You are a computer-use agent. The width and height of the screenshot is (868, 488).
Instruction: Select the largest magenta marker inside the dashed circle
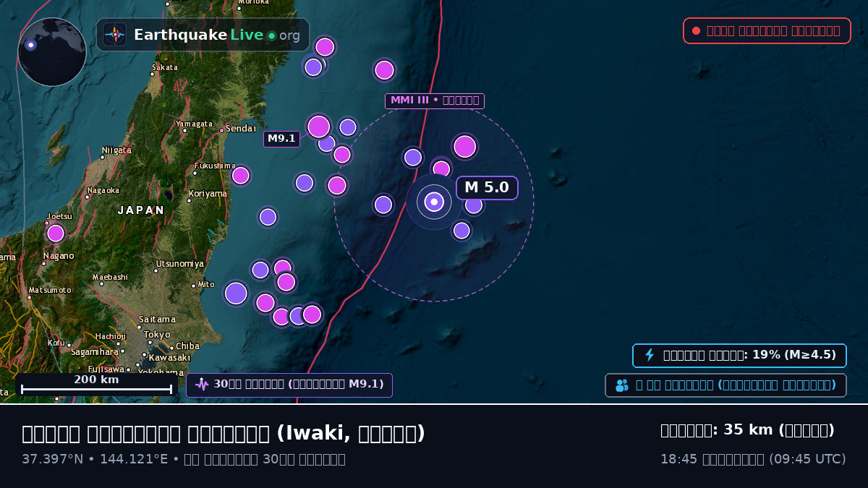465,146
